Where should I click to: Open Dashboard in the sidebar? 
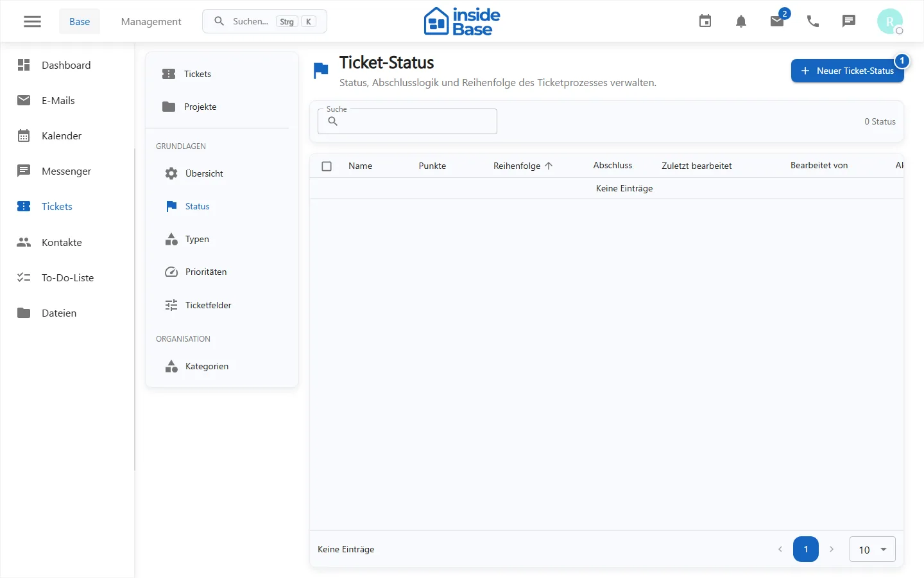pos(67,65)
